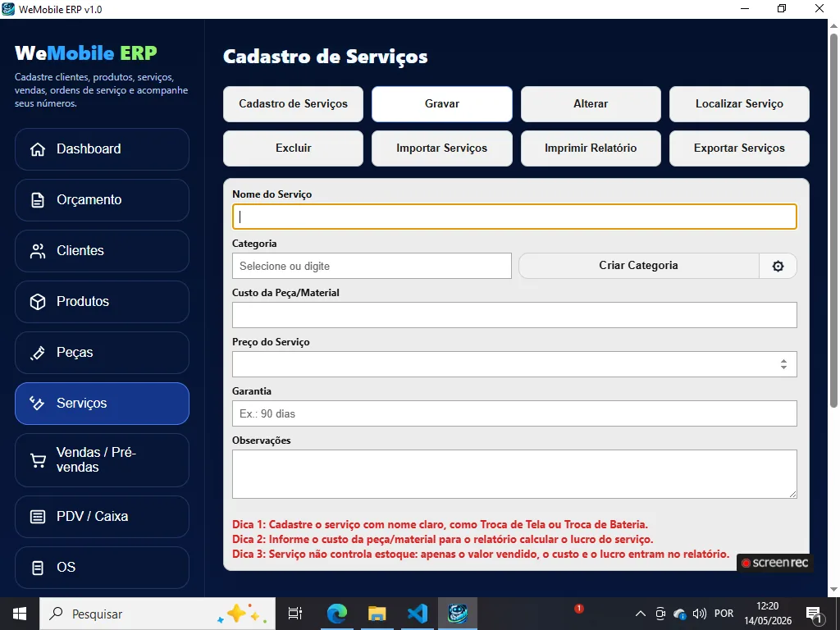
Task: Focus the Nome do Serviço field
Action: click(514, 217)
